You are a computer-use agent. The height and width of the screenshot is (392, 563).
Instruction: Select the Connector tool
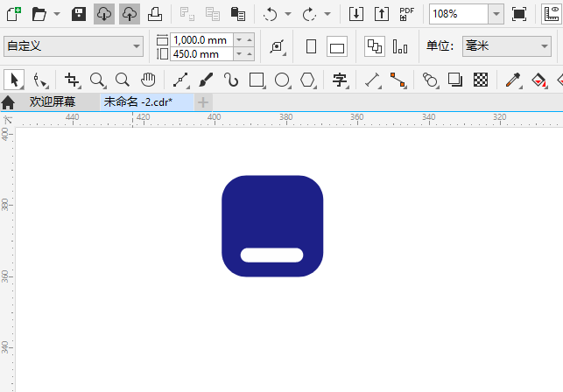(398, 80)
